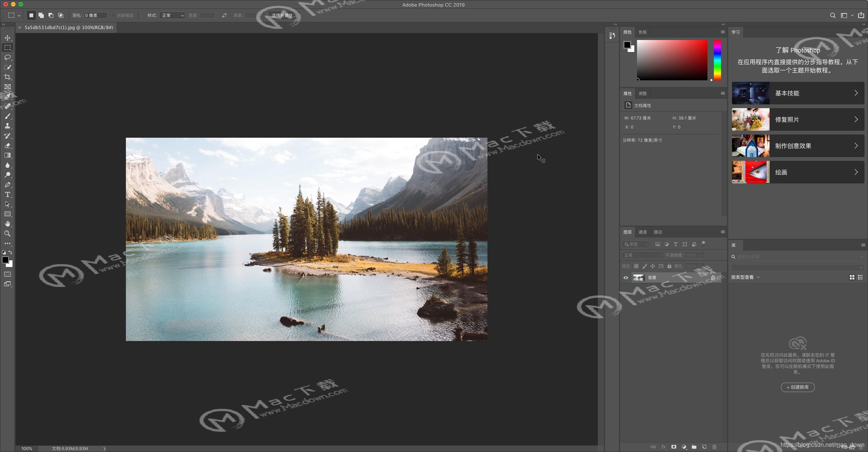The image size is (868, 452).
Task: Expand the 按类型查看 dropdown
Action: pyautogui.click(x=745, y=277)
